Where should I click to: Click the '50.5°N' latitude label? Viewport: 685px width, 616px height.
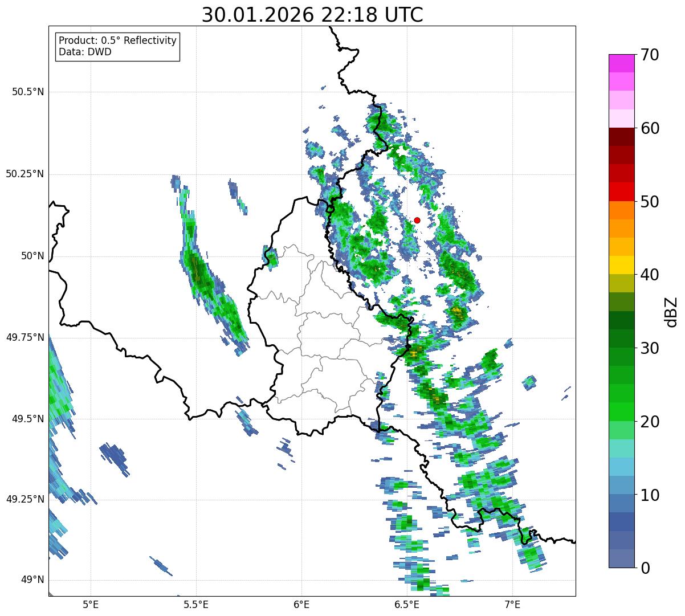(x=28, y=92)
